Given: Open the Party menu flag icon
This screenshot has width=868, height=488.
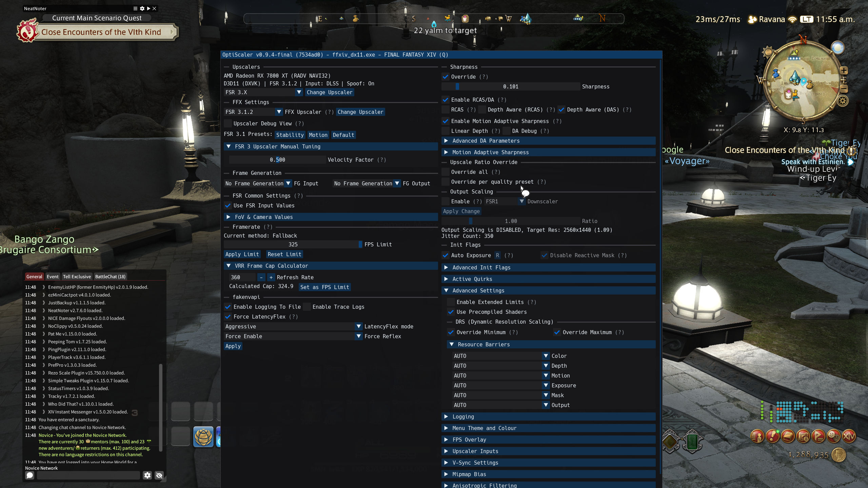Looking at the screenshot, I should (818, 436).
